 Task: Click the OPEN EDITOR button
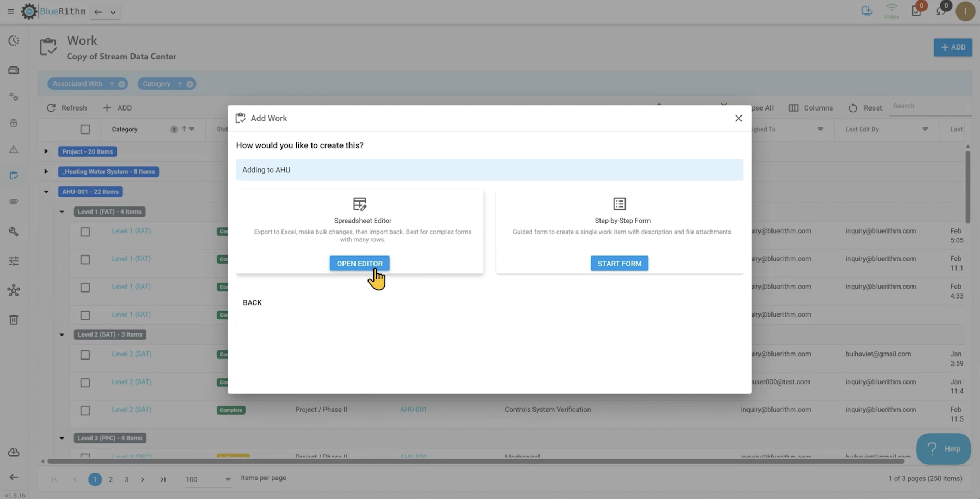point(359,264)
